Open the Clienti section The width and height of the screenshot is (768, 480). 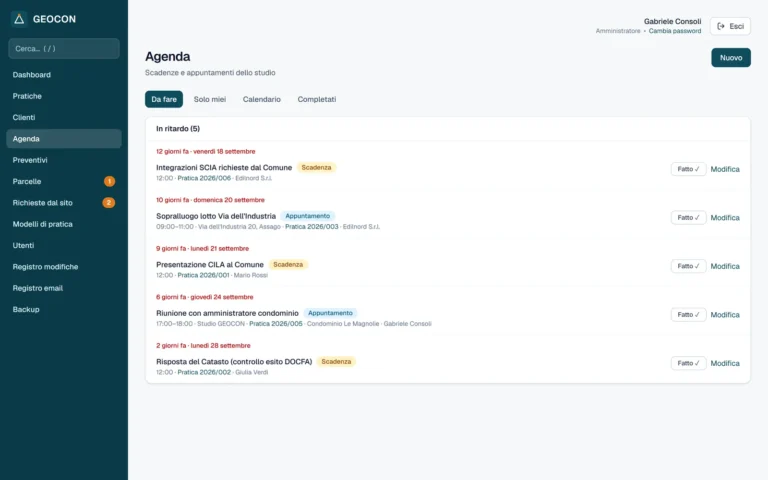[64, 118]
